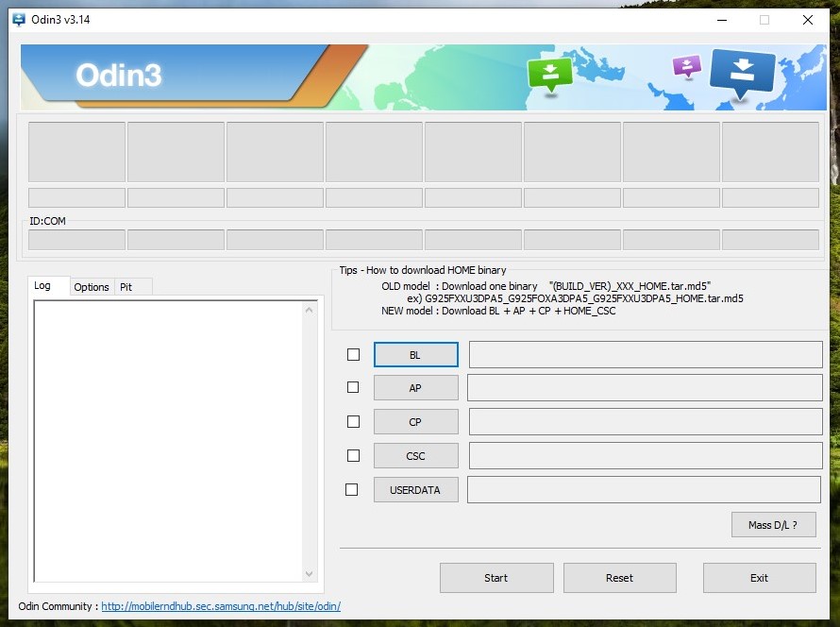Viewport: 840px width, 627px height.
Task: Tick the BL checkbox
Action: tap(353, 355)
